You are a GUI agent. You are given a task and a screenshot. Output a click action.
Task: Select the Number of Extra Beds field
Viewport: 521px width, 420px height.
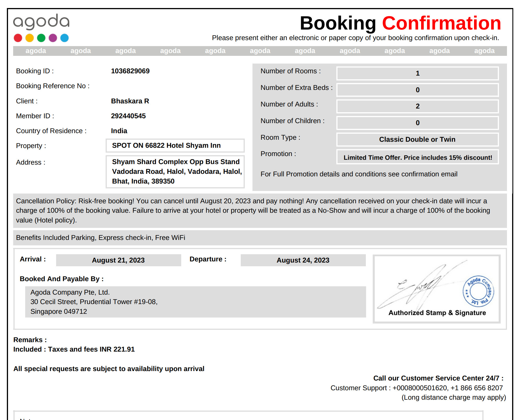coord(417,90)
